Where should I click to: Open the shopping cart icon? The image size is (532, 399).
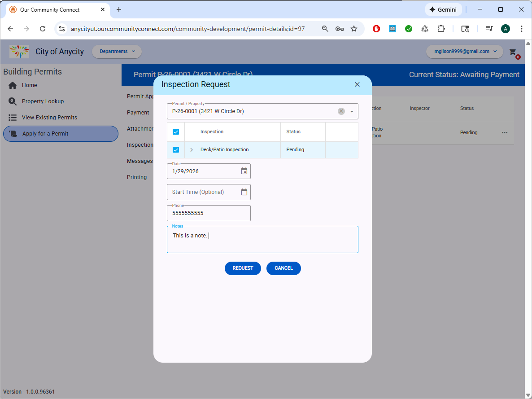click(513, 52)
